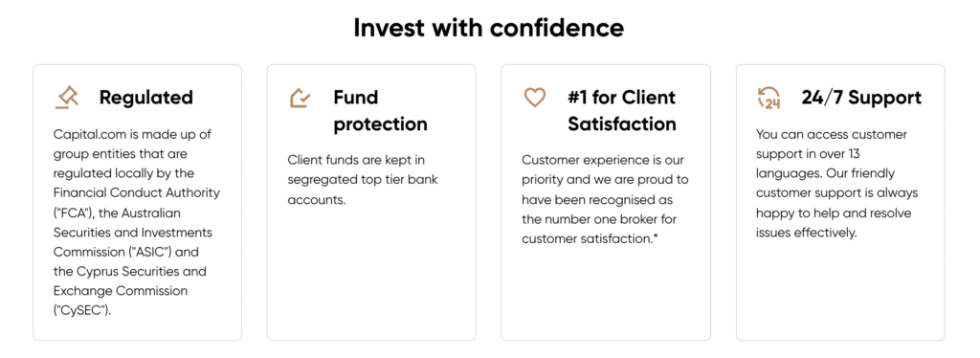
Task: Click empty area of Fund protection card
Action: tap(371, 275)
